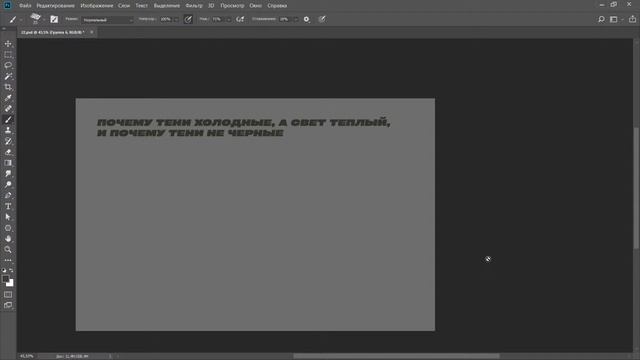640x360 pixels.
Task: Open the Просмотр menu
Action: [x=232, y=6]
